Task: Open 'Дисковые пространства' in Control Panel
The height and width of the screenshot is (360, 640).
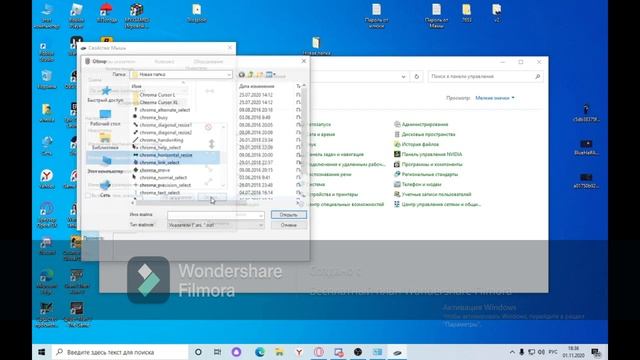Action: (424, 134)
